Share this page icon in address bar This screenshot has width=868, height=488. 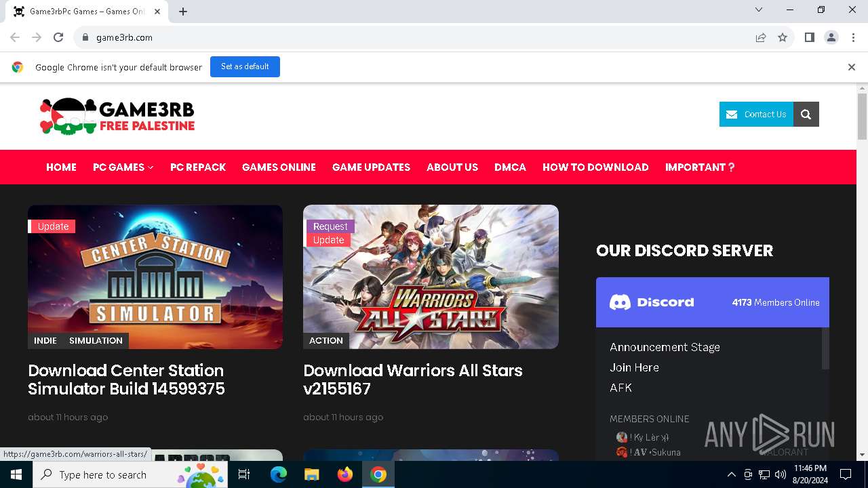click(x=761, y=37)
